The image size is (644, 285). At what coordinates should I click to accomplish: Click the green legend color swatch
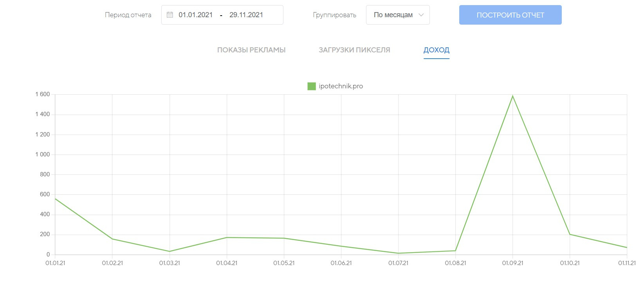pos(312,86)
